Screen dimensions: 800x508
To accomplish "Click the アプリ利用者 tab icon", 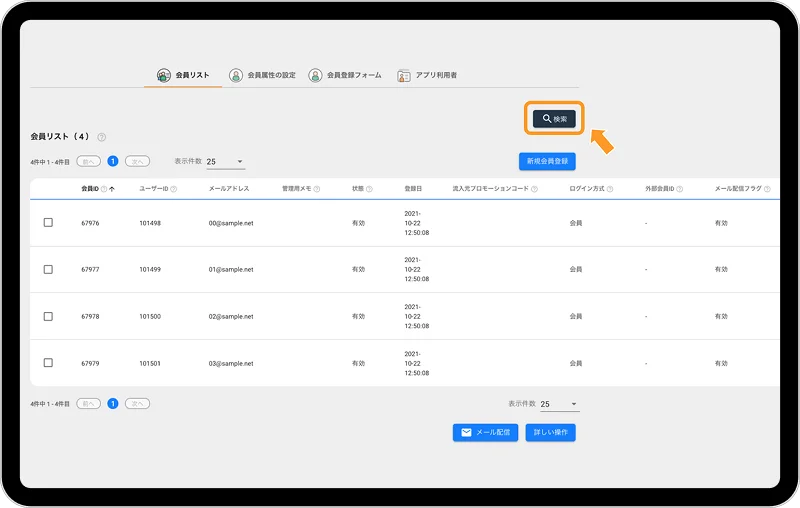I will (404, 75).
